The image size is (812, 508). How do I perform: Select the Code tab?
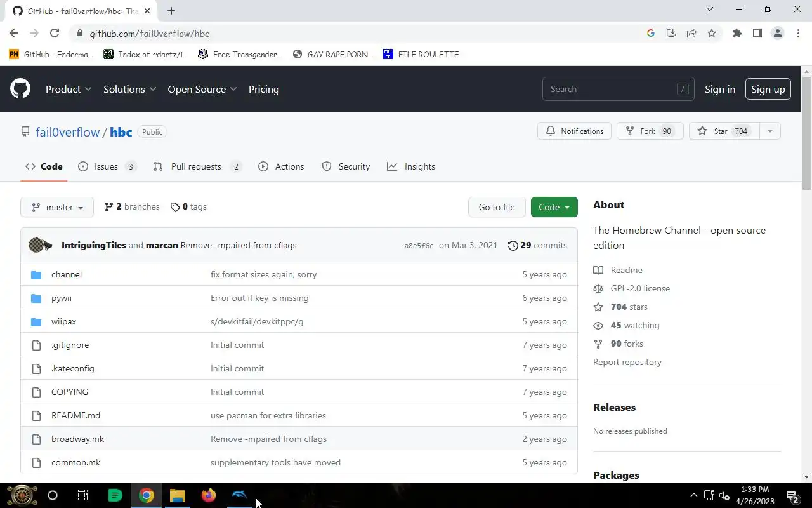(44, 166)
